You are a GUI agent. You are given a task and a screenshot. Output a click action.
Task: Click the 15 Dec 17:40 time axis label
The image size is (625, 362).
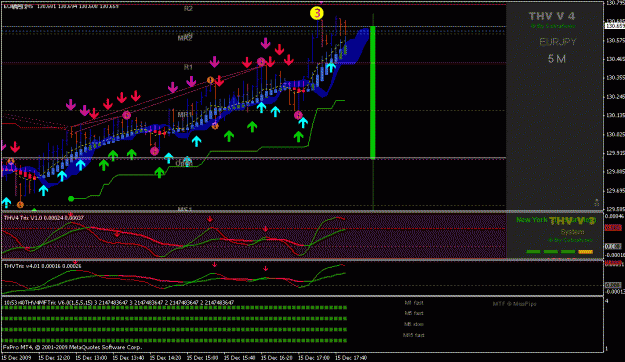pos(351,358)
